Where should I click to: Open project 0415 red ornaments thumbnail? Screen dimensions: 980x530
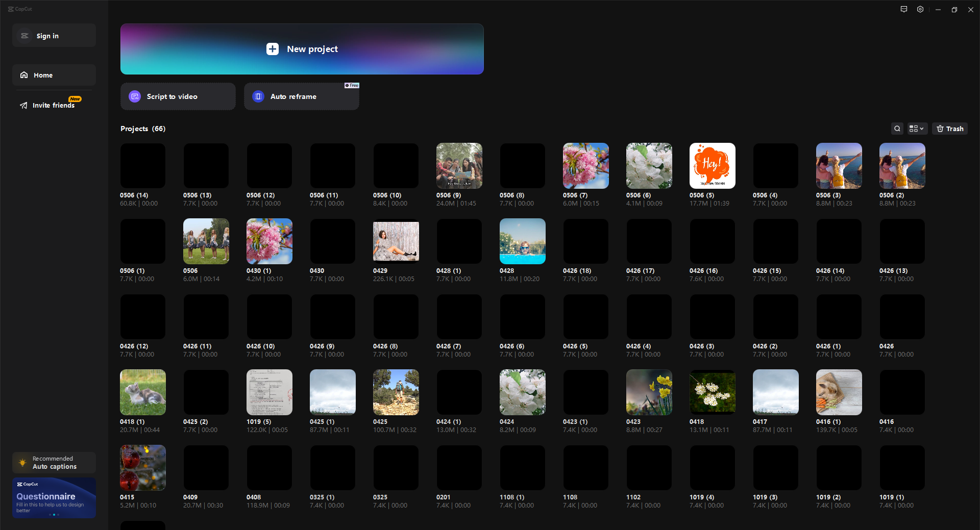pyautogui.click(x=143, y=468)
